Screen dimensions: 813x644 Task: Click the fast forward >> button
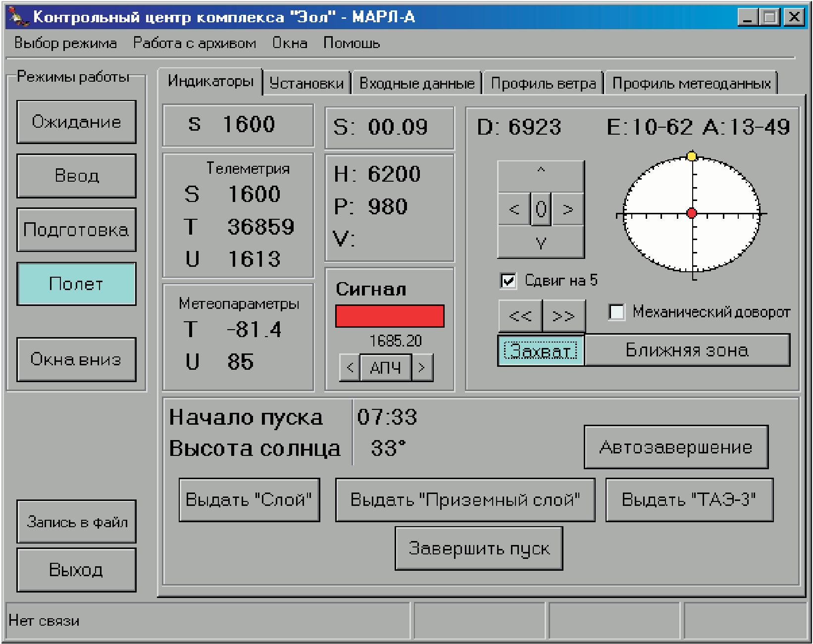tap(563, 316)
